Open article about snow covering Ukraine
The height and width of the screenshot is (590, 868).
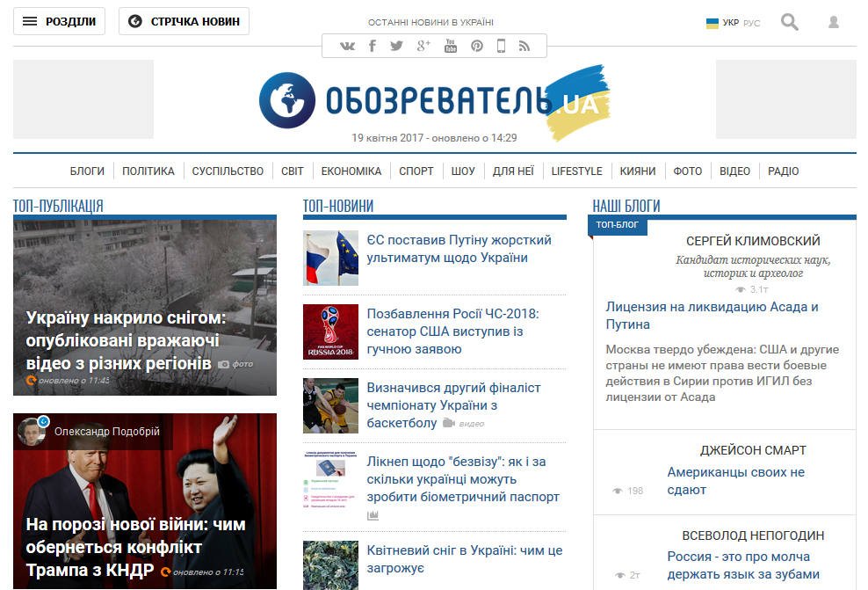[127, 340]
